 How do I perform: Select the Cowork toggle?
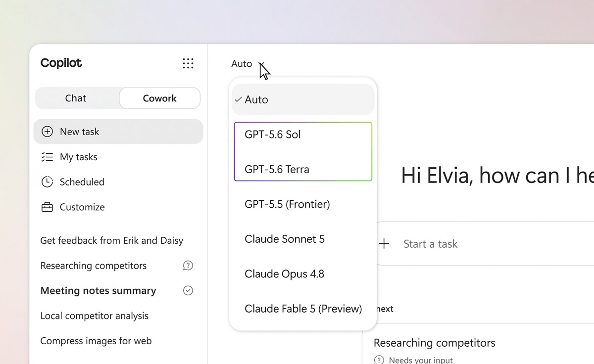click(x=159, y=98)
